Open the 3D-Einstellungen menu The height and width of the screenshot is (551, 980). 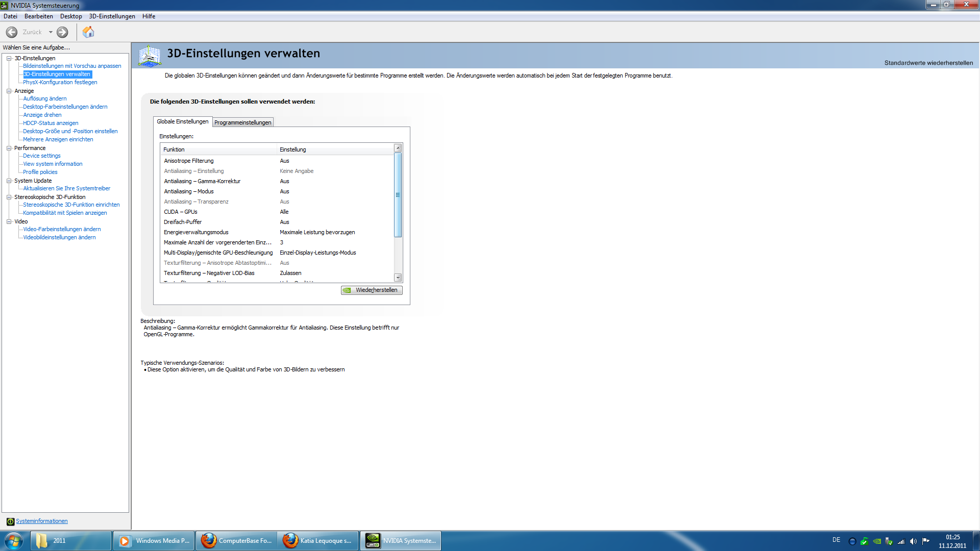(112, 16)
